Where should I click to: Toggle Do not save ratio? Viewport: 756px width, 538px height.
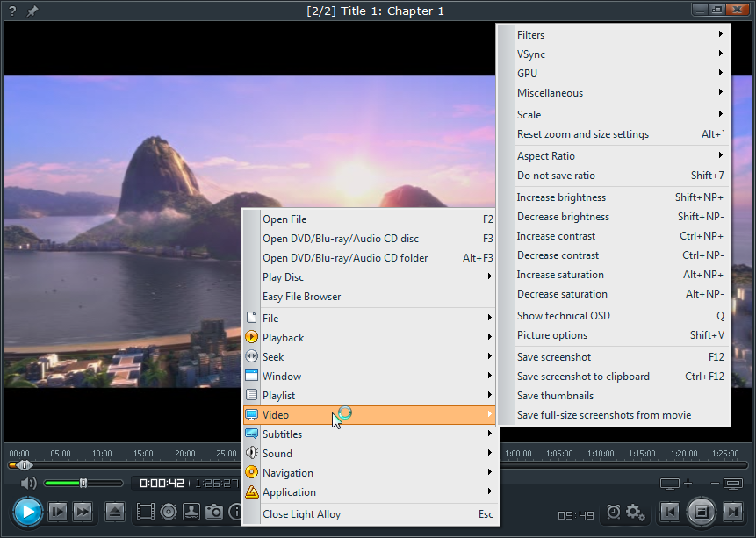614,175
